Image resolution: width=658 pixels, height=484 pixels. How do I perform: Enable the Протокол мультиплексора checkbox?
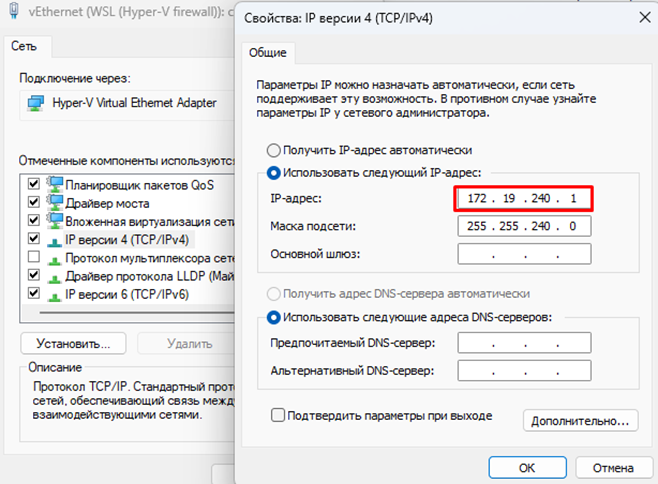pos(34,258)
